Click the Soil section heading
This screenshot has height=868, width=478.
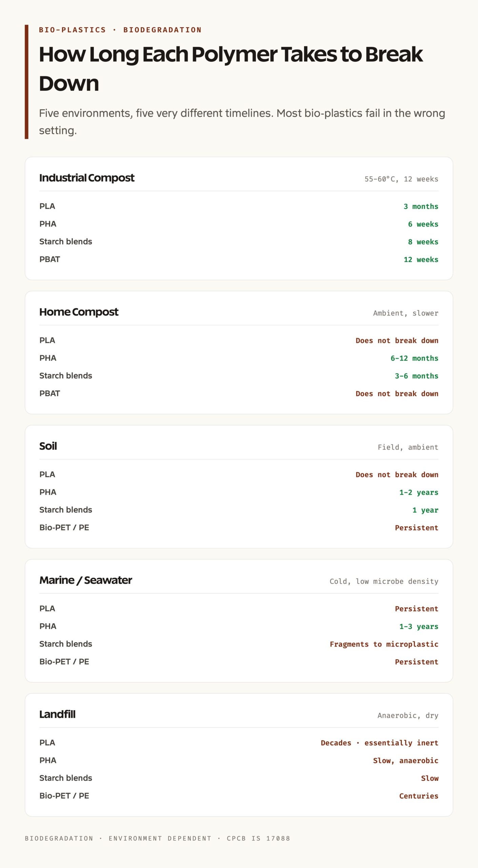coord(48,446)
